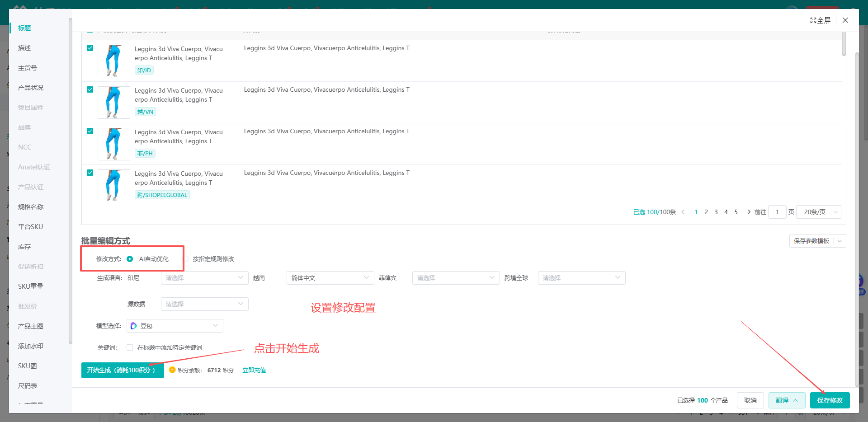Image resolution: width=868 pixels, height=422 pixels.
Task: Go to page 5 of products
Action: (x=736, y=212)
